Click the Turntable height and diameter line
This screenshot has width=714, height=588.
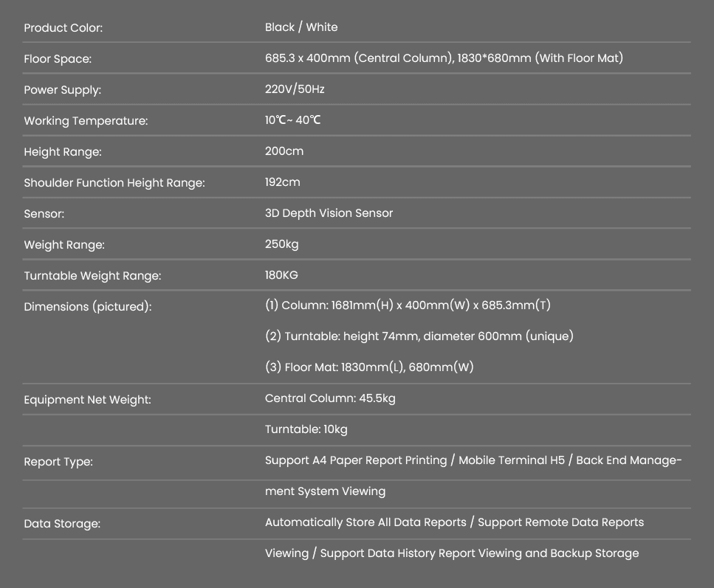419,336
